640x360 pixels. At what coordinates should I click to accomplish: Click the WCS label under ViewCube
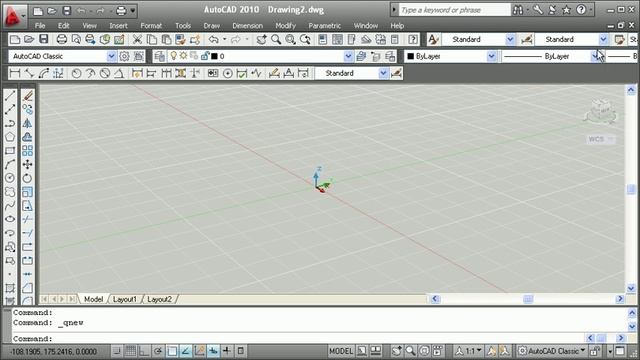pyautogui.click(x=596, y=139)
